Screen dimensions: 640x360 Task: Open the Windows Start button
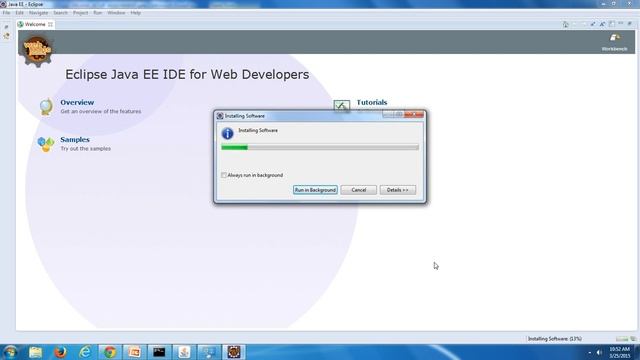coord(10,352)
